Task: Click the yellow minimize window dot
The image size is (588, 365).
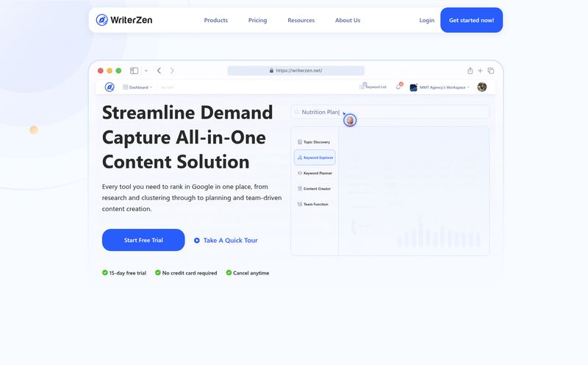Action: click(x=110, y=71)
